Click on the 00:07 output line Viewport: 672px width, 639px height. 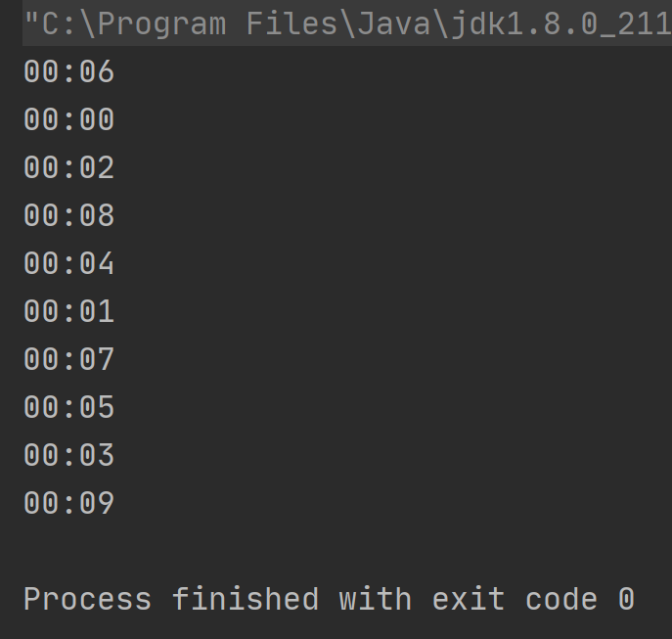tap(69, 359)
